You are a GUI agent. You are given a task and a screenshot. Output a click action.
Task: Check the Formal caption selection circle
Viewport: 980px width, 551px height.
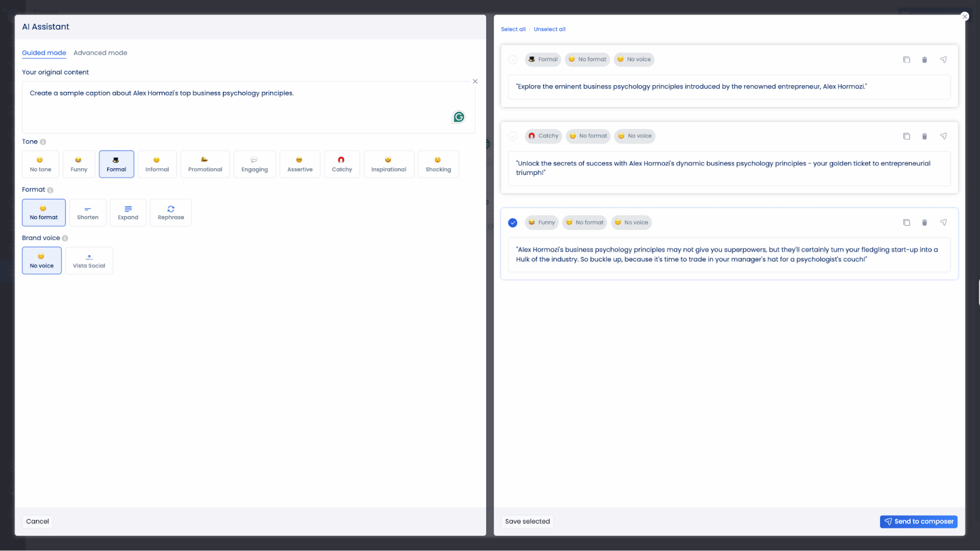tap(513, 59)
